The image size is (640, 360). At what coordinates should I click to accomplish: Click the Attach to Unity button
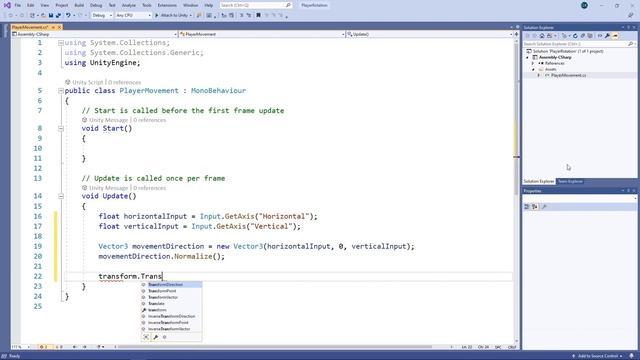click(x=173, y=15)
